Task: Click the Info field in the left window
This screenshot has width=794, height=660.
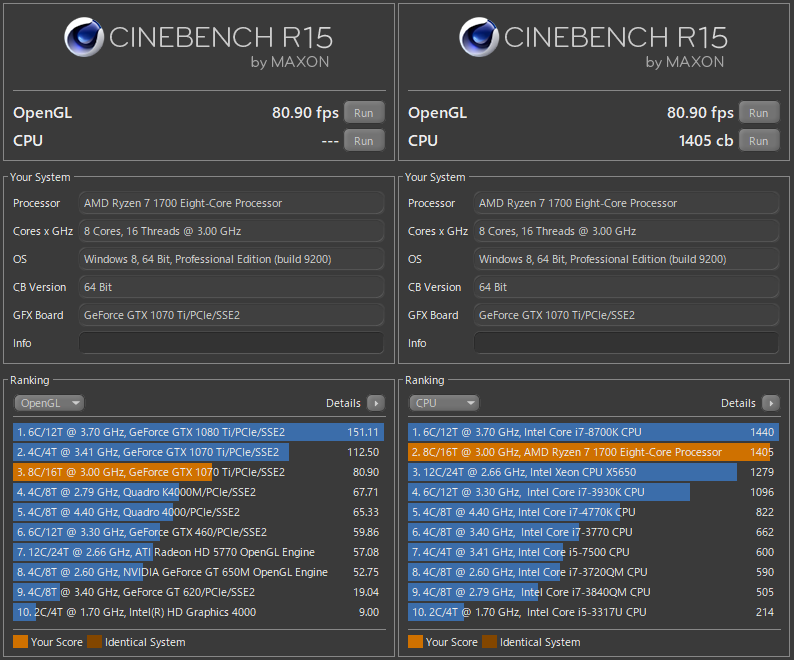Action: [x=231, y=343]
